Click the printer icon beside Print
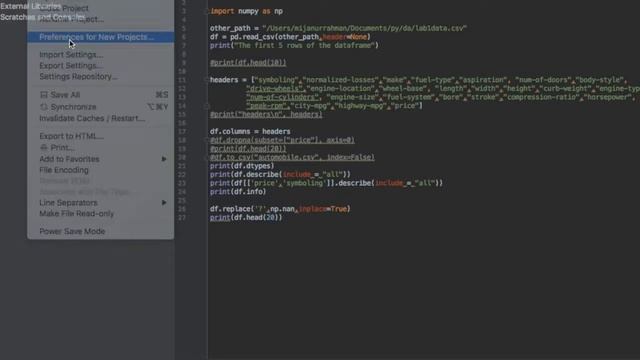The width and height of the screenshot is (640, 360). coord(44,147)
